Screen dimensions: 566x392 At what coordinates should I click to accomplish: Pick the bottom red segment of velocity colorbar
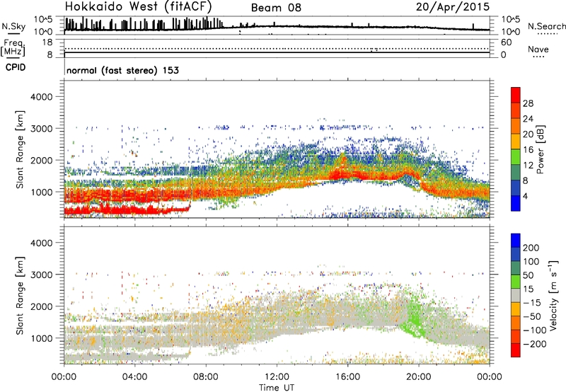[x=516, y=350]
